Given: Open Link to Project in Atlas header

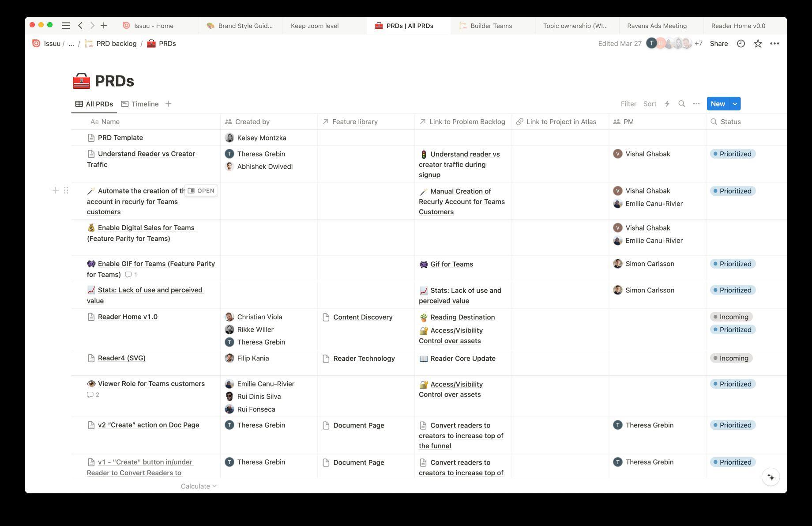Looking at the screenshot, I should (x=560, y=121).
